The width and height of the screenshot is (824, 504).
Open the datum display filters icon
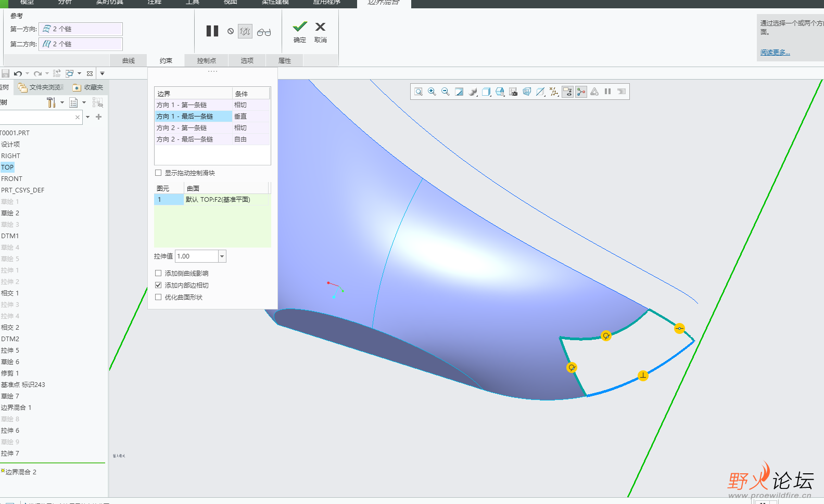(x=554, y=92)
